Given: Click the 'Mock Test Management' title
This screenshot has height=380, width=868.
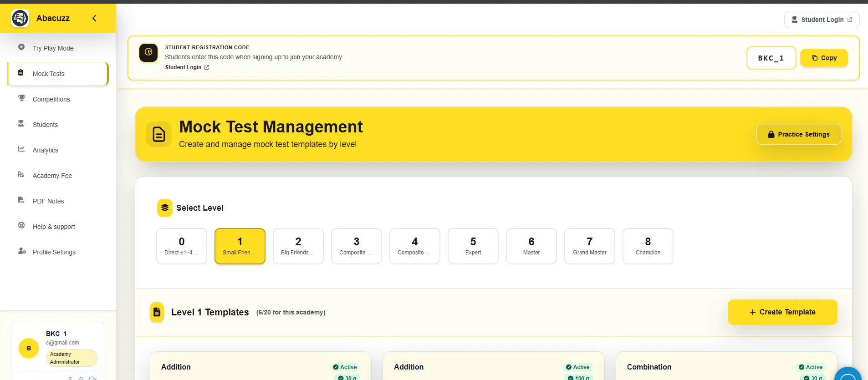Looking at the screenshot, I should (x=271, y=127).
